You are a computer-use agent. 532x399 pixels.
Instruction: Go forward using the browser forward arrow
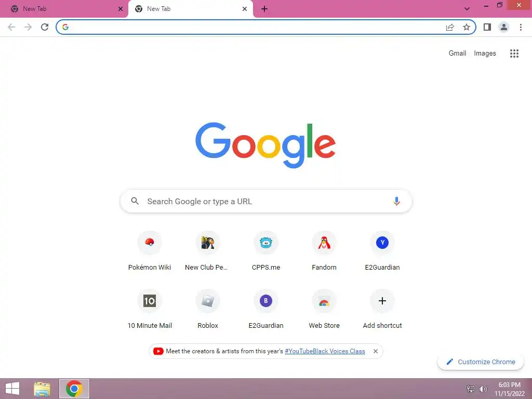pyautogui.click(x=28, y=27)
